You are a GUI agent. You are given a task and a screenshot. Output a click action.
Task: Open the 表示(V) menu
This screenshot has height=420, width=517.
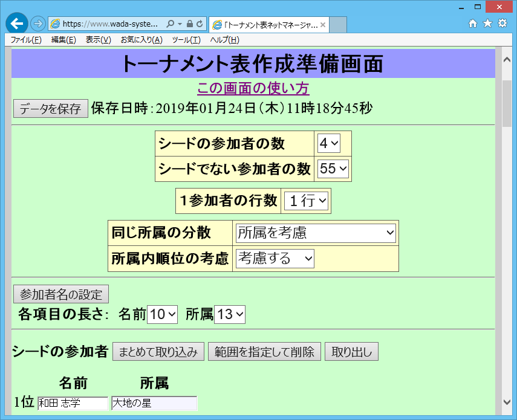[98, 40]
